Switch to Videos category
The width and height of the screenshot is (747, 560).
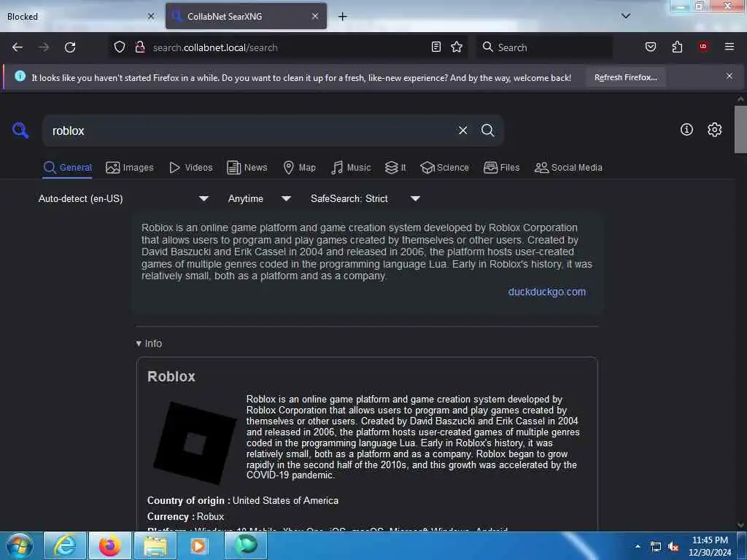(191, 168)
